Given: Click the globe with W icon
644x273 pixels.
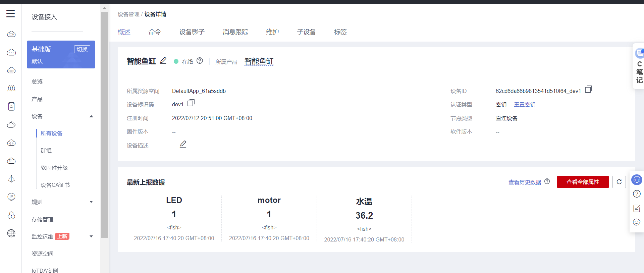Looking at the screenshot, I should (x=11, y=233).
